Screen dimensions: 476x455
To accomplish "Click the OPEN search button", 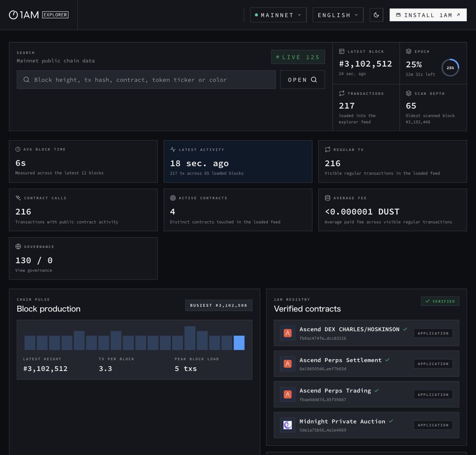I will 302,80.
